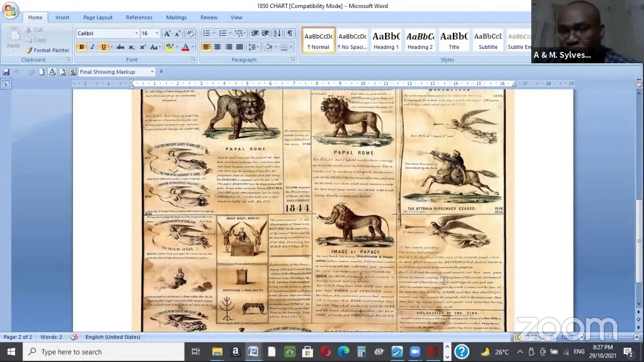Switch to the Mailings tab
Viewport: 644px width, 362px height.
point(176,17)
